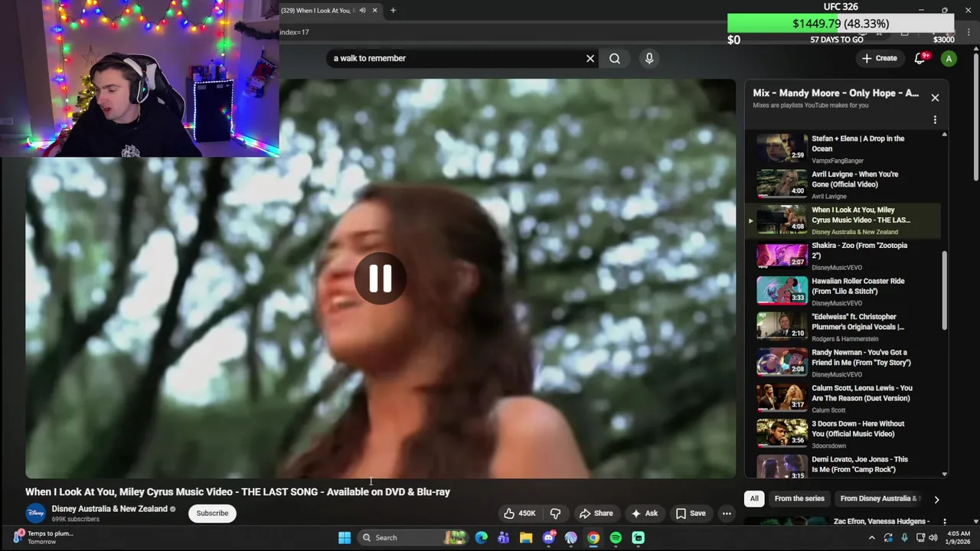Pause the video with the center pause overlay

[381, 279]
